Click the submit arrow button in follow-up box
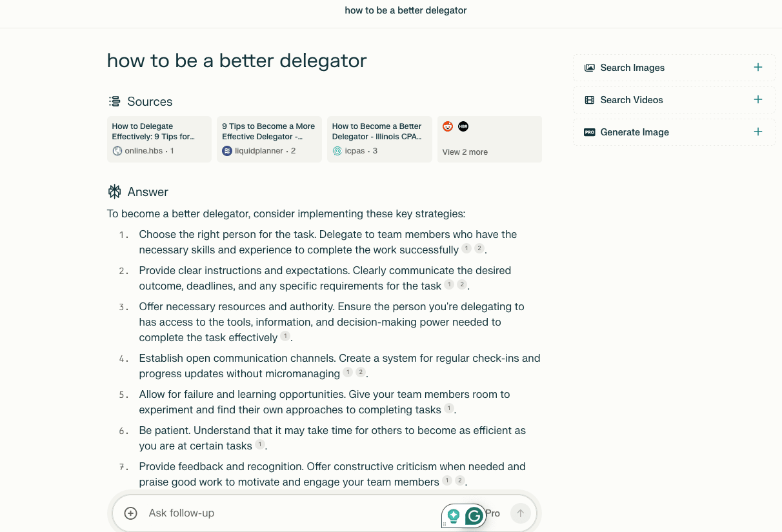 521,513
